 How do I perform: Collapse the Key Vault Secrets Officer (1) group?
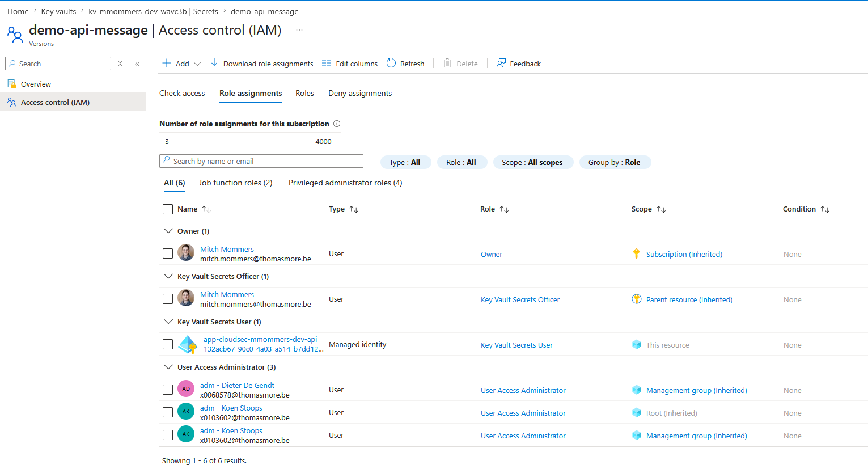[168, 276]
